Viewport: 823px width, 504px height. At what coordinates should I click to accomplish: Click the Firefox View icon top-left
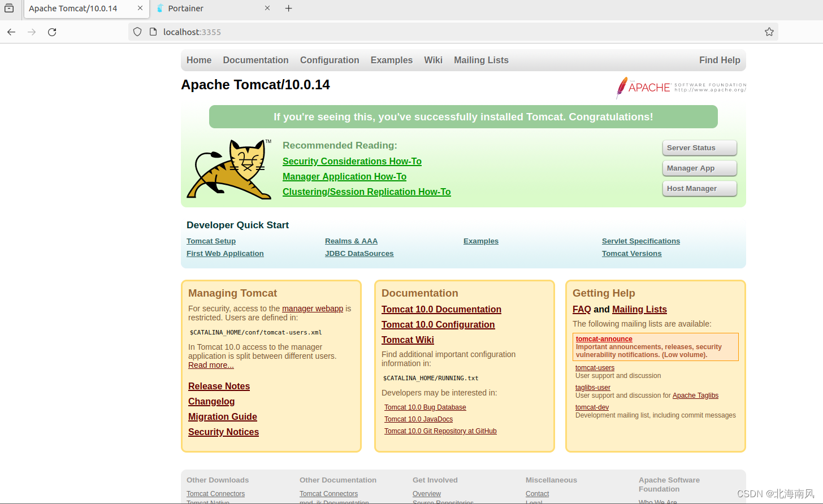pos(8,8)
